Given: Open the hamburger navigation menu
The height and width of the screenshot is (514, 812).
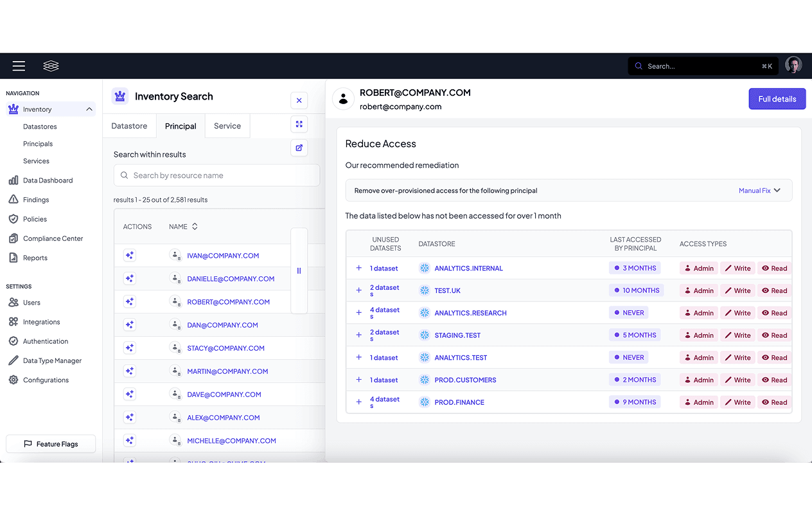Looking at the screenshot, I should [x=19, y=66].
